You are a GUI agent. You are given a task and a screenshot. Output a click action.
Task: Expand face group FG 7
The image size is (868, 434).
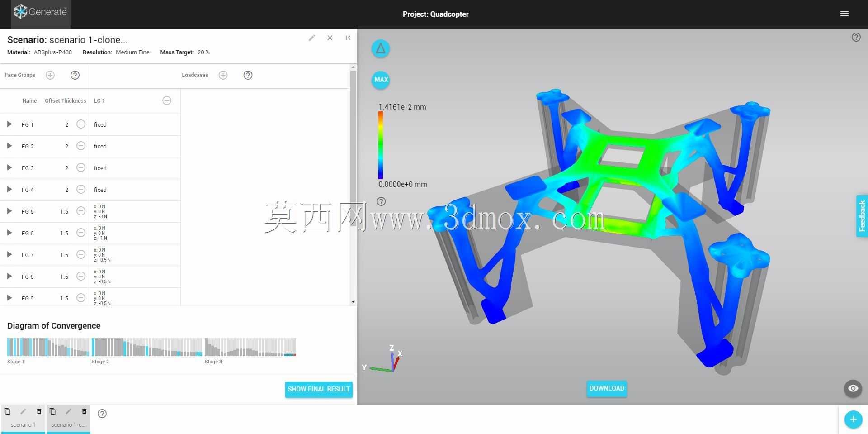point(9,254)
